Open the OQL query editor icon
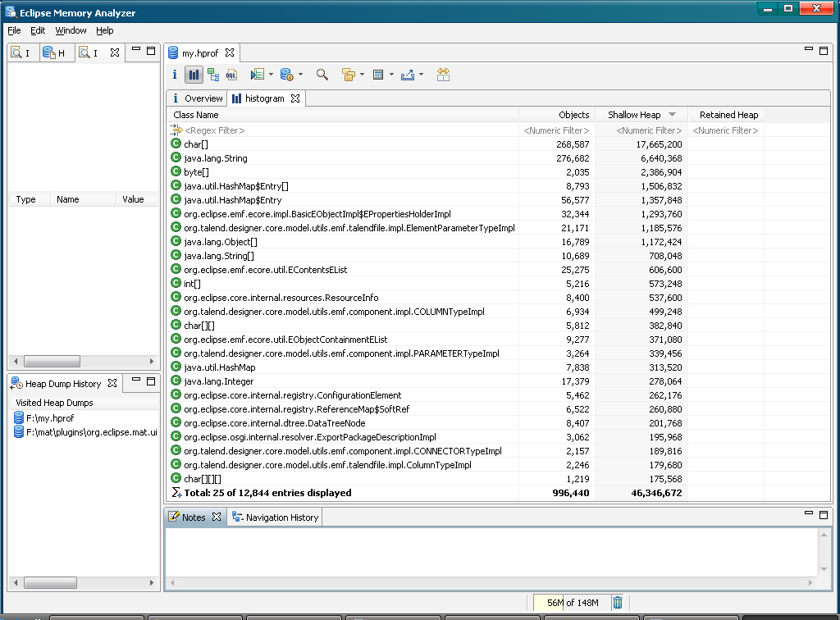The width and height of the screenshot is (840, 620). tap(231, 75)
